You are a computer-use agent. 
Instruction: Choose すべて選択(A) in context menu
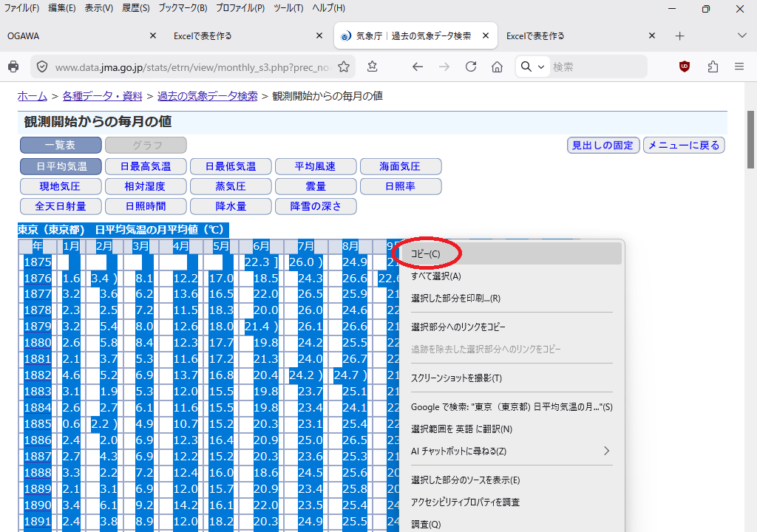click(x=512, y=276)
